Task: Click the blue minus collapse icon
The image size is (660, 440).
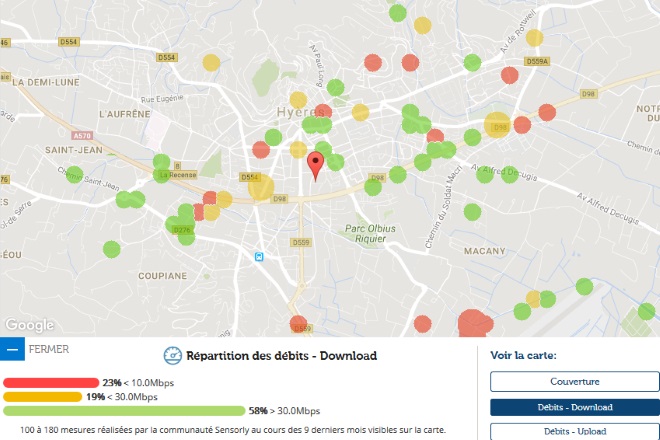Action: (12, 350)
